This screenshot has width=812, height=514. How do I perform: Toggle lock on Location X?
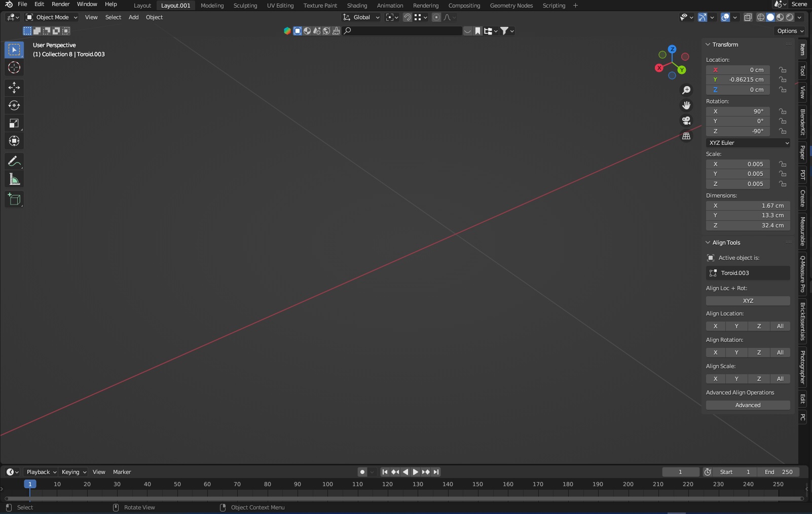coord(783,70)
